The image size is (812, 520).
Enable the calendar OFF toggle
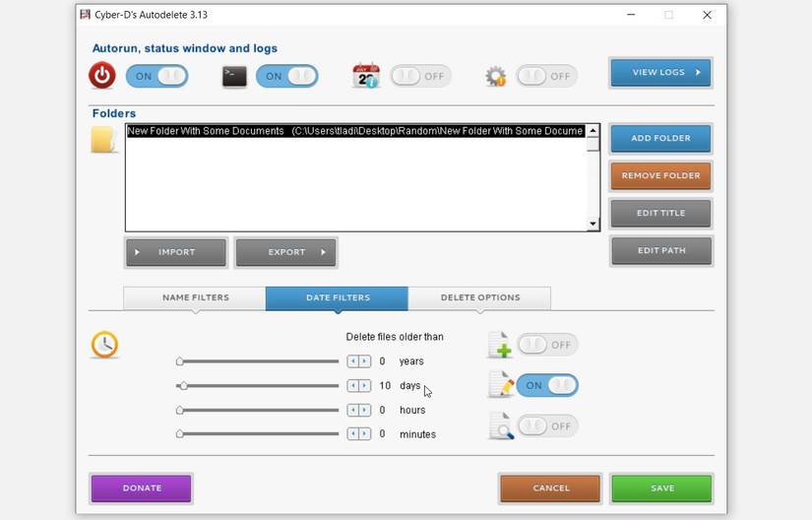[x=420, y=76]
